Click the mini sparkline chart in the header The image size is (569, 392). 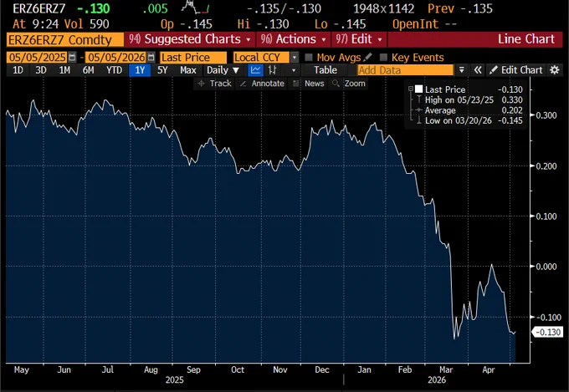click(x=195, y=8)
